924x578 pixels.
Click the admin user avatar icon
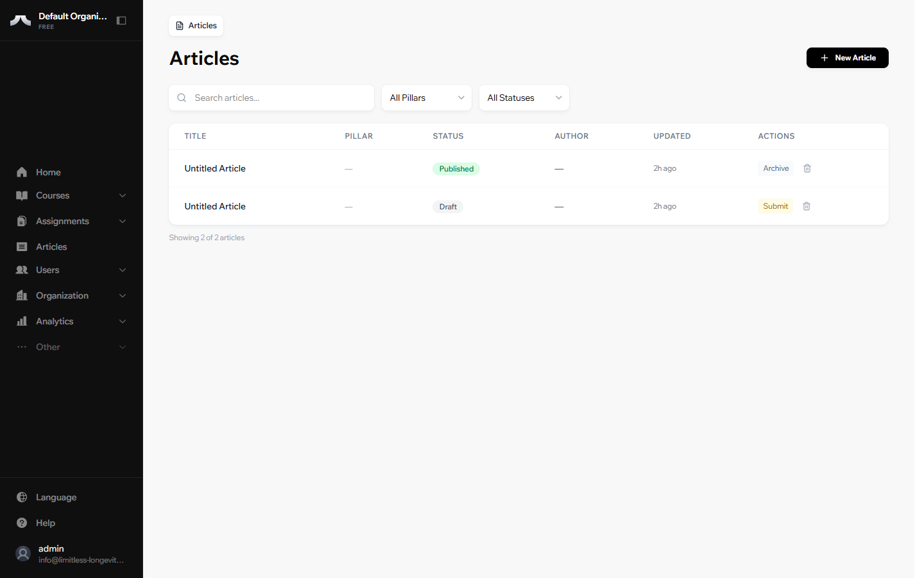[23, 554]
